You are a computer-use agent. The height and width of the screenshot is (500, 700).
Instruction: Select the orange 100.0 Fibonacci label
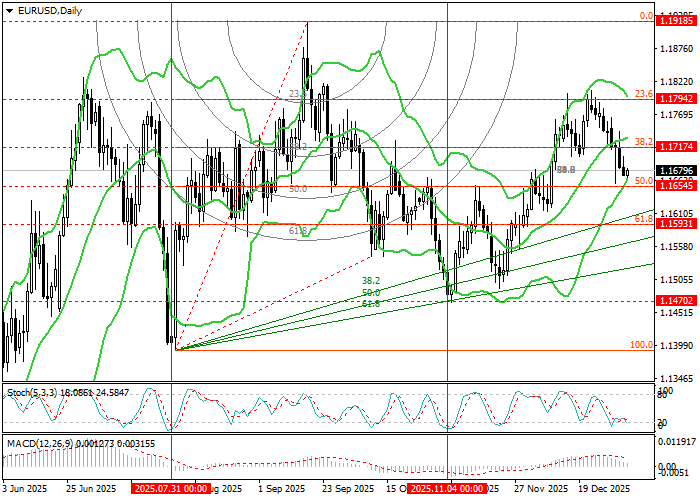642,345
